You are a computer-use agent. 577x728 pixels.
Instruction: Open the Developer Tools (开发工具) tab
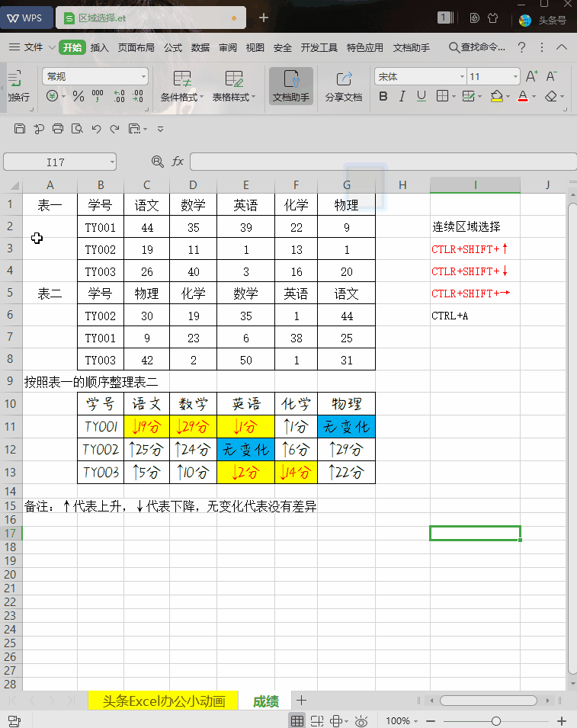click(319, 47)
